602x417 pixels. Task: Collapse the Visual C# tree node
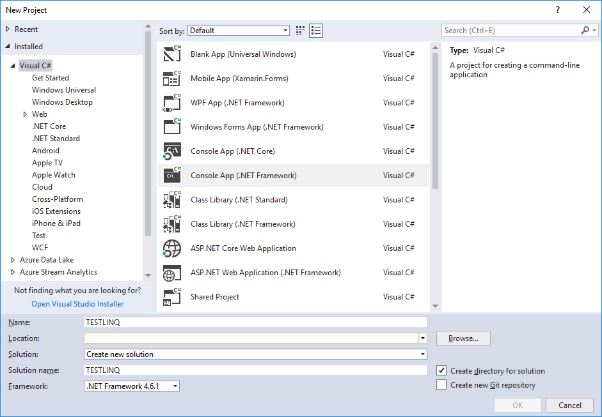tap(13, 66)
